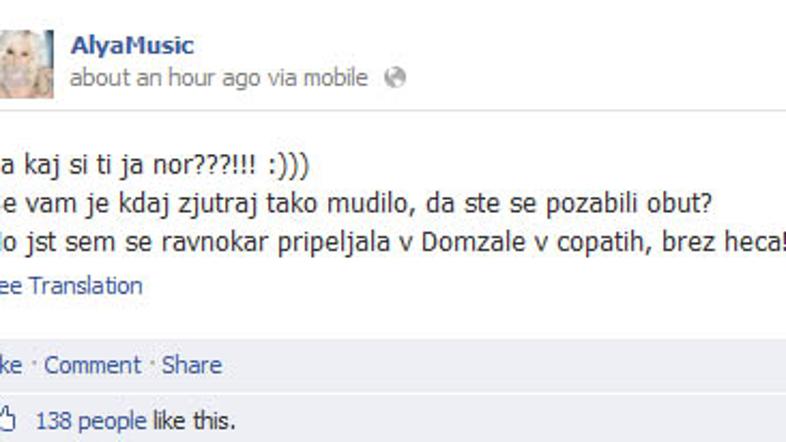Click the post line ending 'nor???!!! :)))'

pyautogui.click(x=154, y=165)
